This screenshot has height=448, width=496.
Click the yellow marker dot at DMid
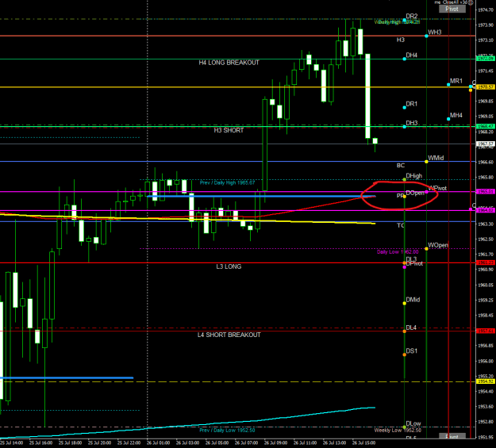[404, 303]
